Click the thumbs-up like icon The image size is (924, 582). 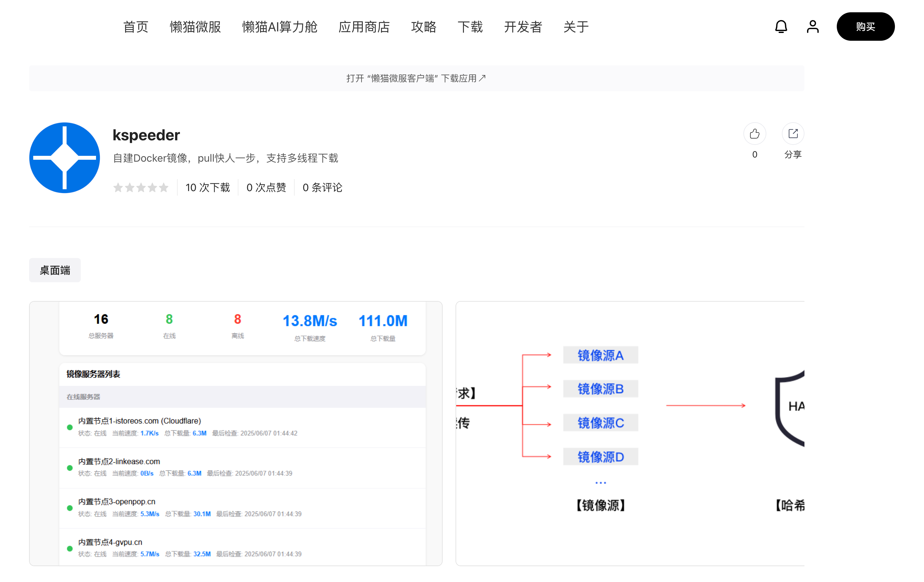754,134
